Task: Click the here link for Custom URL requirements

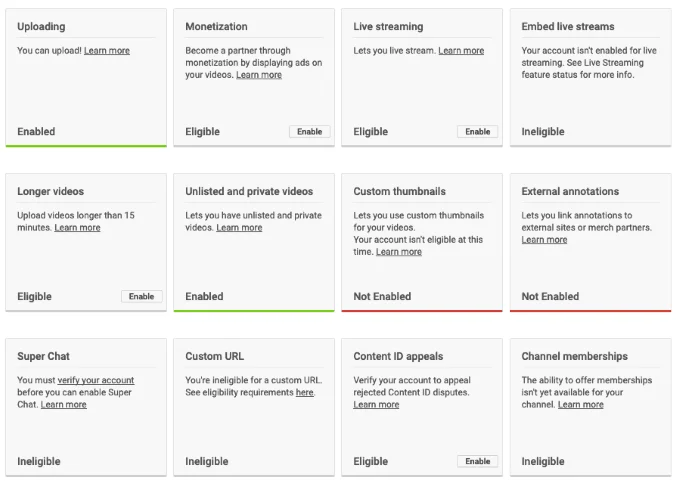Action: [x=304, y=393]
